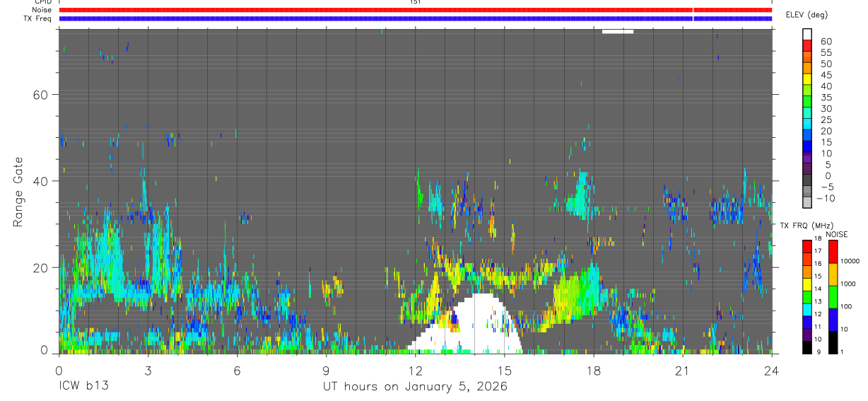
Task: Click the '24' hour tick on the UT axis
Action: pos(772,369)
